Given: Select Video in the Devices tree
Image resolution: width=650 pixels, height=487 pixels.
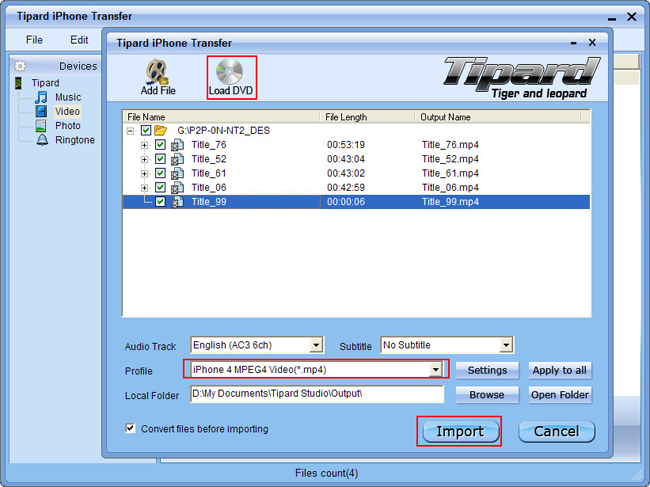Looking at the screenshot, I should pyautogui.click(x=67, y=111).
